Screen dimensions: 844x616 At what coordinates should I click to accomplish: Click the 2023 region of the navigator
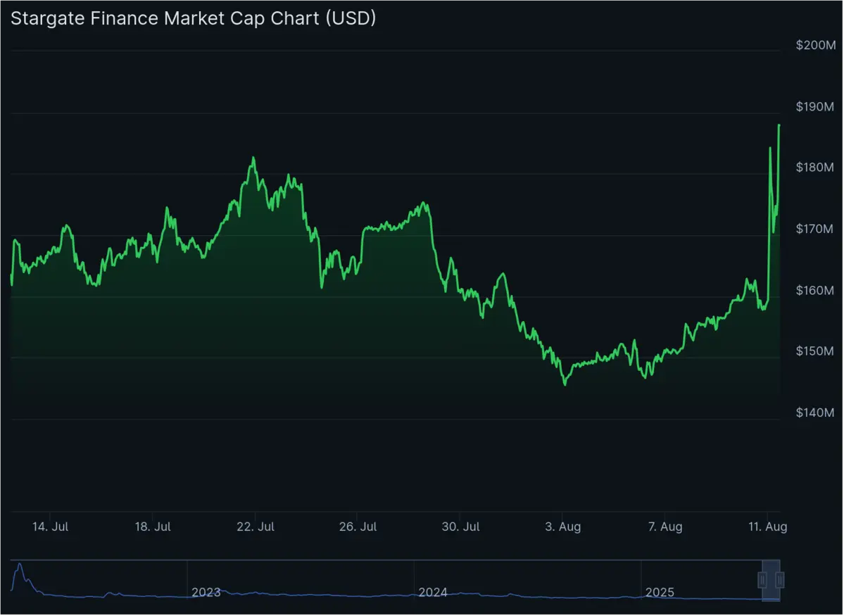coord(205,592)
